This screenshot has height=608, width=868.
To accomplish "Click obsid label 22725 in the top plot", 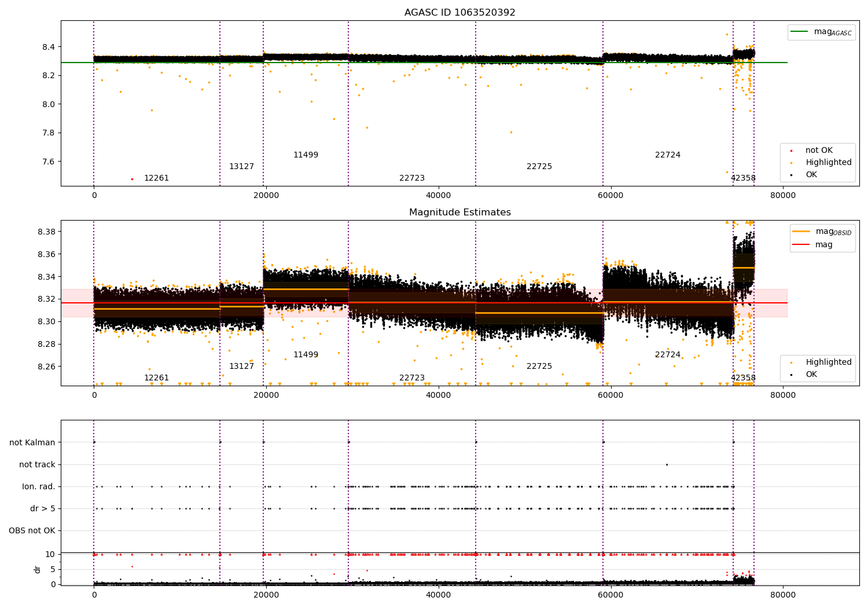I will [539, 167].
